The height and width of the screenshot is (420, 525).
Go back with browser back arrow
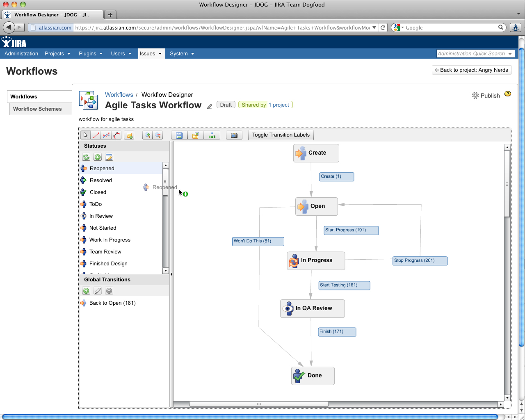pos(9,27)
